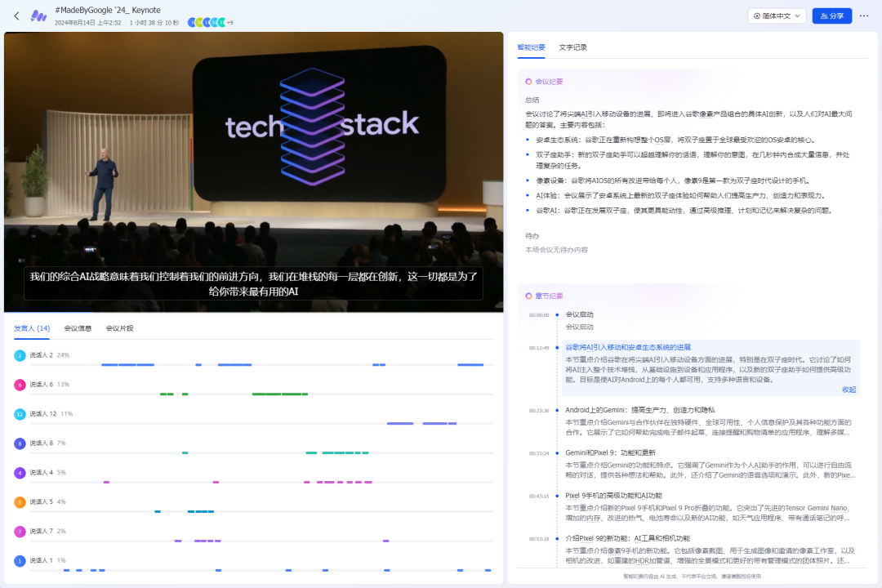This screenshot has width=882, height=588.
Task: Open chapter 介绍Pixel 9的新功能：AI工具和相机功能
Action: tap(627, 538)
